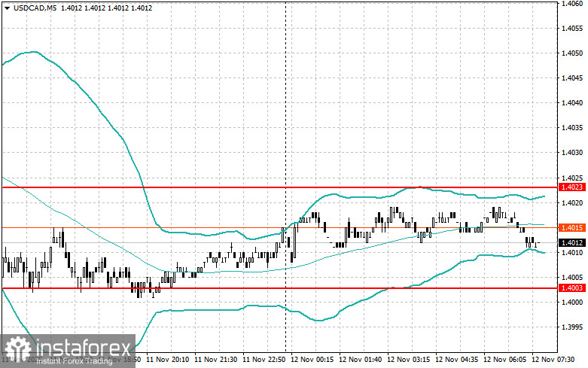The width and height of the screenshot is (588, 368).
Task: Click the 12 Nov 03:15 time label
Action: pyautogui.click(x=408, y=360)
